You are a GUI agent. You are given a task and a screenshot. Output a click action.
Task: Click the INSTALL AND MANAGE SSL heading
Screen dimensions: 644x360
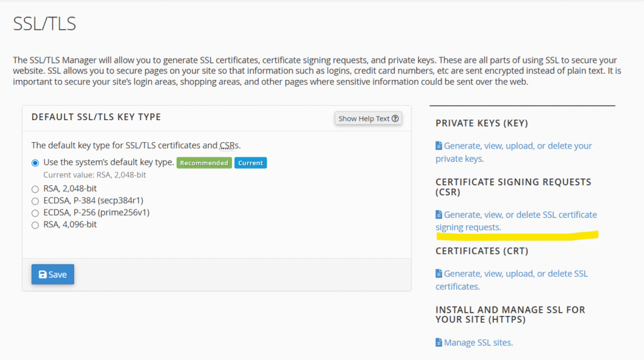pyautogui.click(x=510, y=315)
